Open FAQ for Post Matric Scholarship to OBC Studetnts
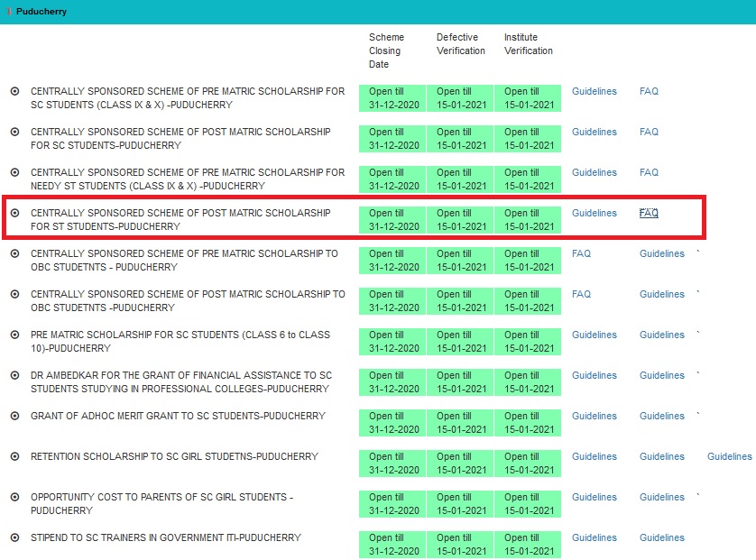The image size is (756, 560). pos(581,293)
